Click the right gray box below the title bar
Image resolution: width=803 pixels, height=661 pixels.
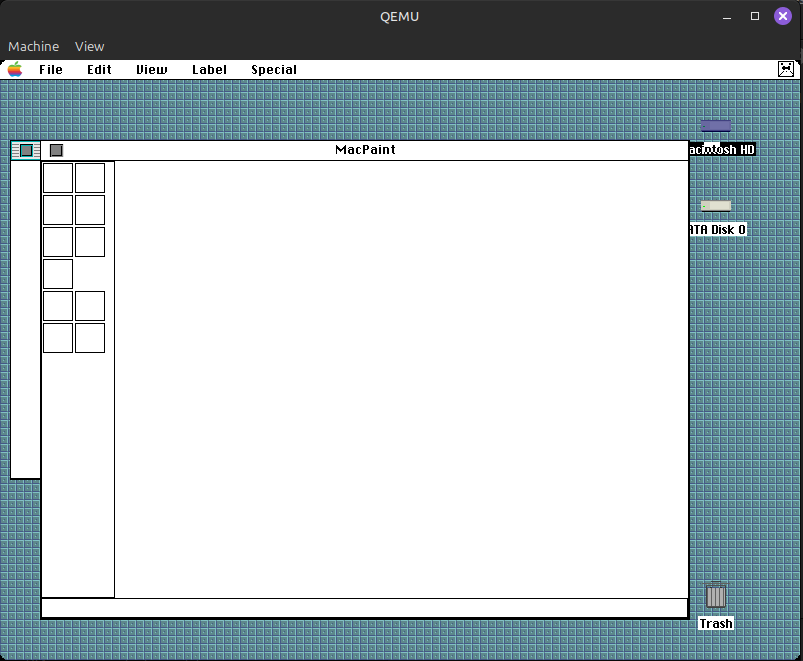click(56, 150)
